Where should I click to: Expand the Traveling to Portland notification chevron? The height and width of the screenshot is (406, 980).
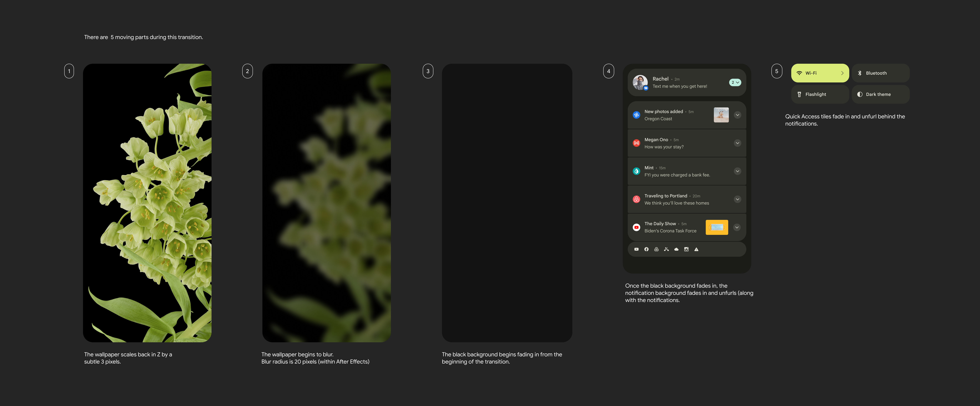click(737, 199)
